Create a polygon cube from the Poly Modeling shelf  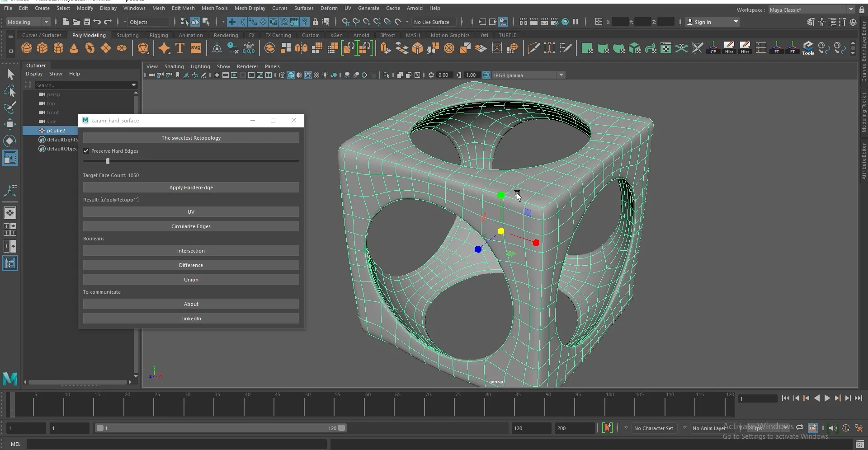coord(42,48)
